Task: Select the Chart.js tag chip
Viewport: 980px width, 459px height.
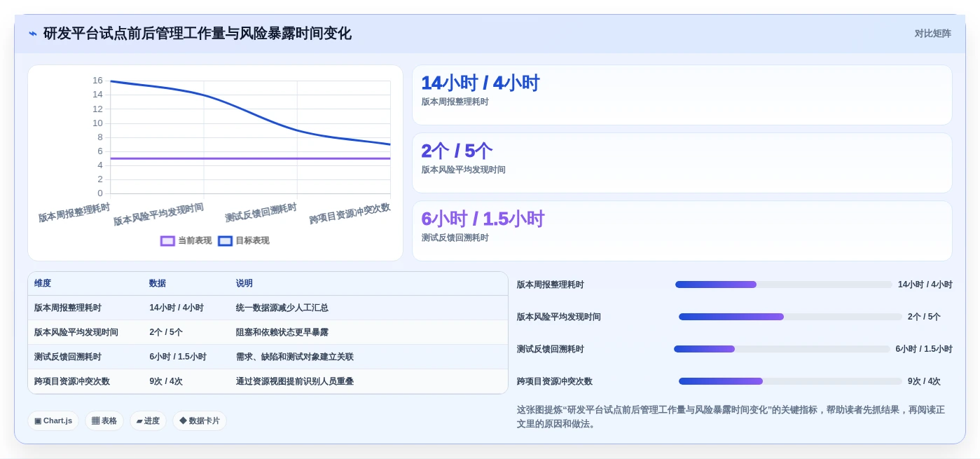Action: 53,420
